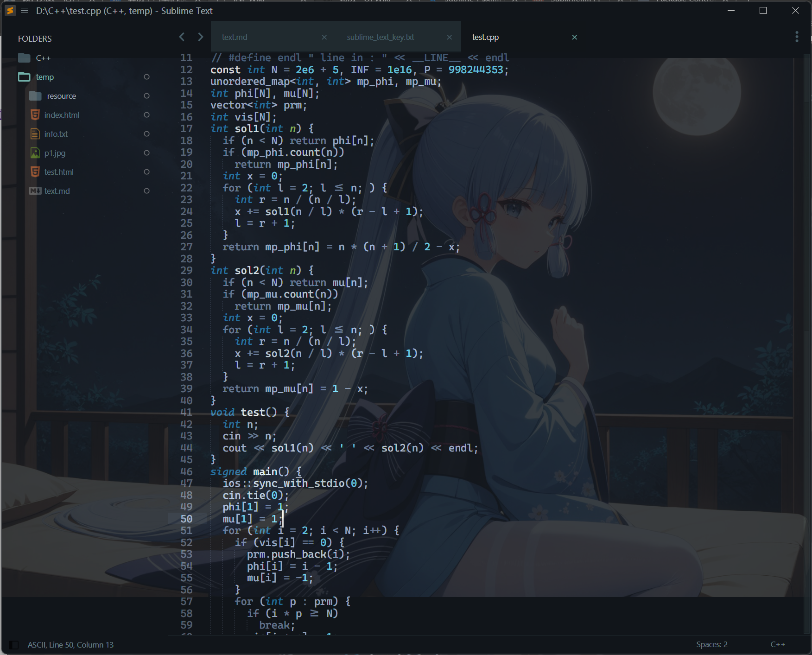The width and height of the screenshot is (812, 655).
Task: Maximize the Sublime Text window
Action: coord(763,10)
